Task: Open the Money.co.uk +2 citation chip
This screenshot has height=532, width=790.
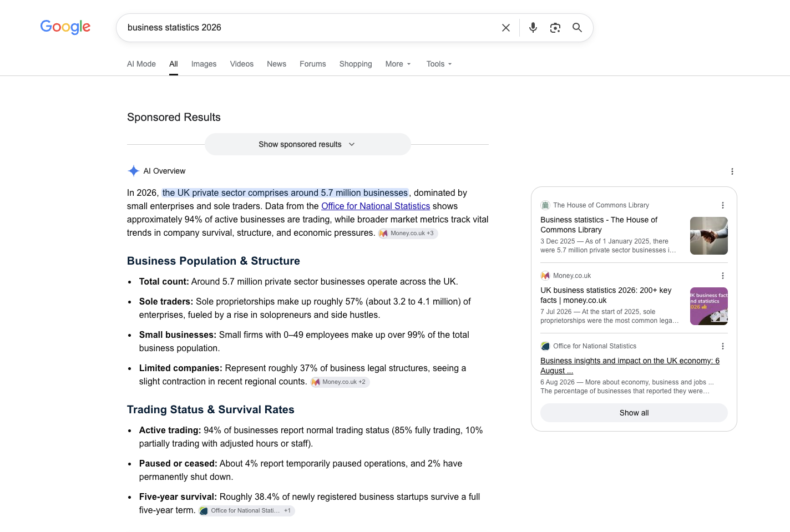Action: click(x=340, y=382)
